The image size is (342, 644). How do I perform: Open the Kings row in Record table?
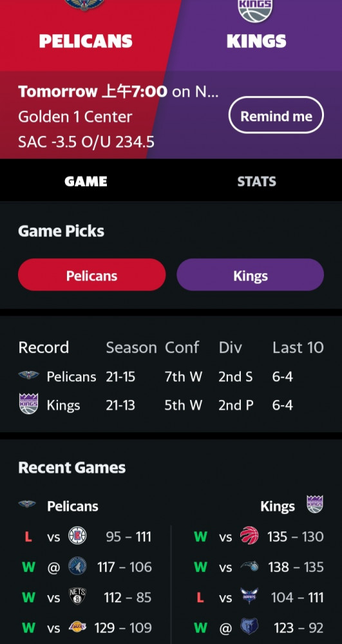pos(171,405)
